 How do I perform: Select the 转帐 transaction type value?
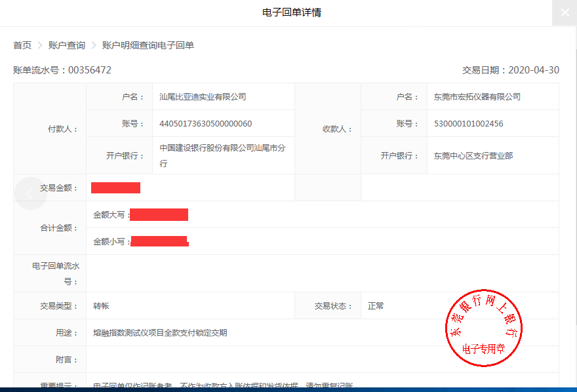pos(102,305)
